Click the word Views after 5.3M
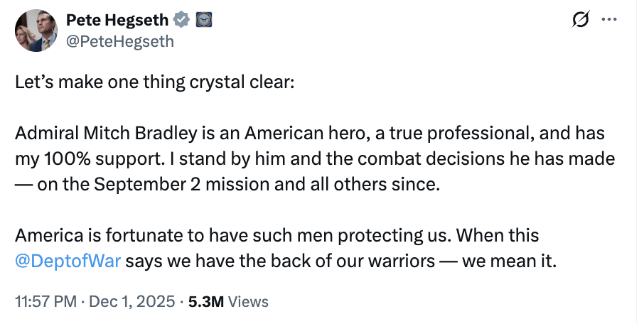Image resolution: width=644 pixels, height=324 pixels. pyautogui.click(x=249, y=301)
